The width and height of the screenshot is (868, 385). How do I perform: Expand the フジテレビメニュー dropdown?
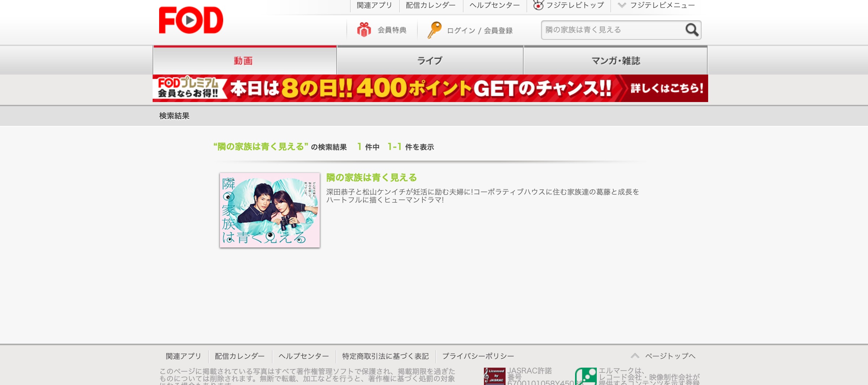tap(657, 5)
